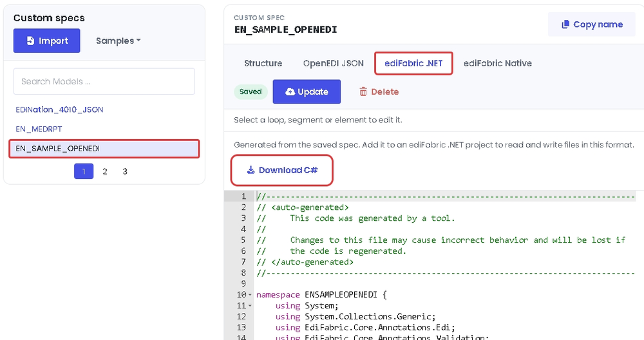Click 'This code was generated by a tool.' comment
This screenshot has height=340, width=644.
pos(372,218)
